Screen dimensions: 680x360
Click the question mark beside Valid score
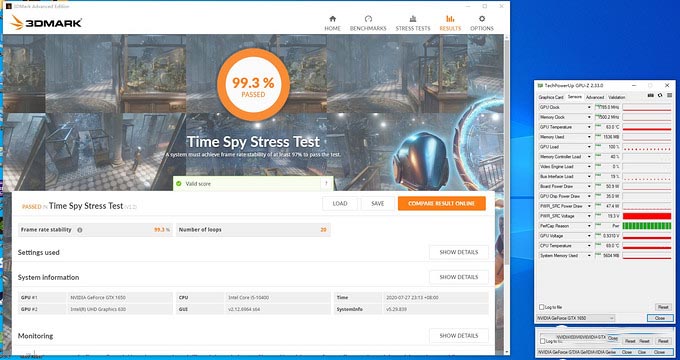pos(326,184)
